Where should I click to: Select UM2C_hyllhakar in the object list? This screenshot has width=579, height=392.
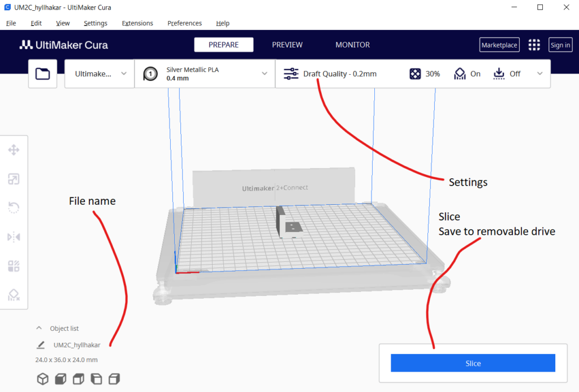(77, 344)
